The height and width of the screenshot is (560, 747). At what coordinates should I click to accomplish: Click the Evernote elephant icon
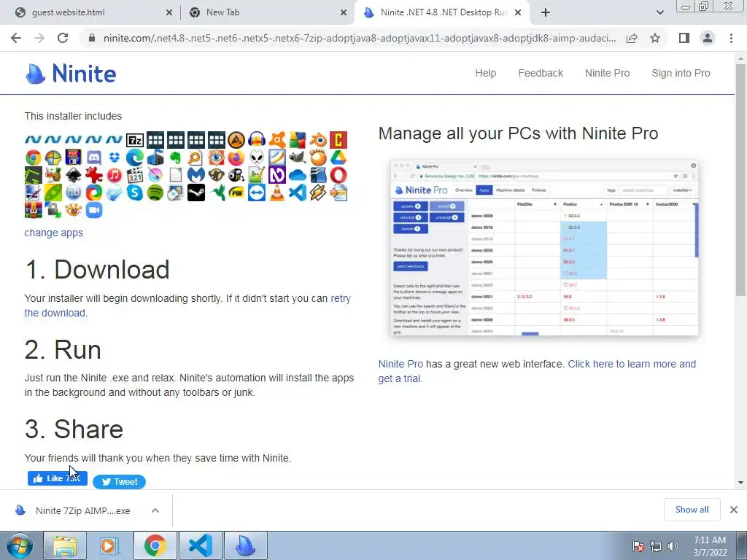tap(175, 157)
